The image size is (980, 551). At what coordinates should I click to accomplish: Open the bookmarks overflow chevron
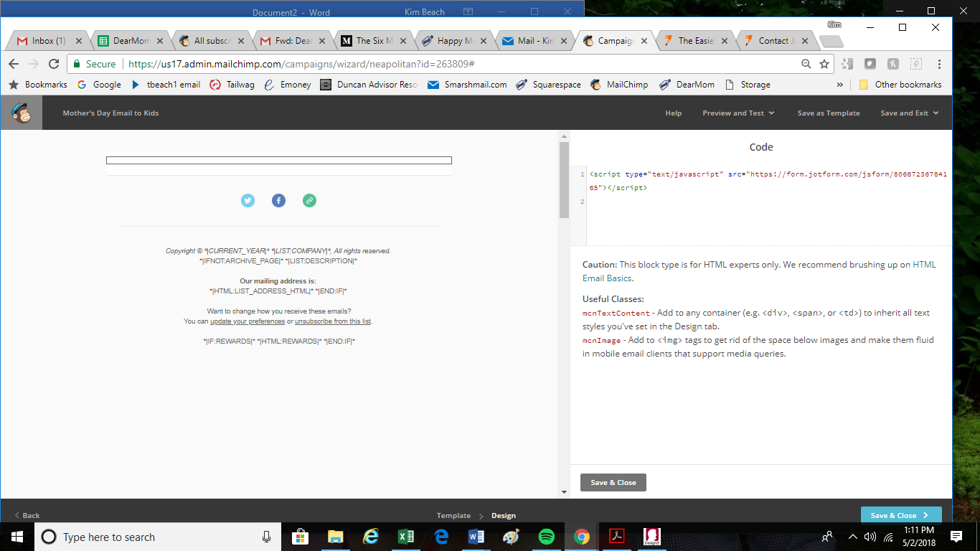point(840,85)
